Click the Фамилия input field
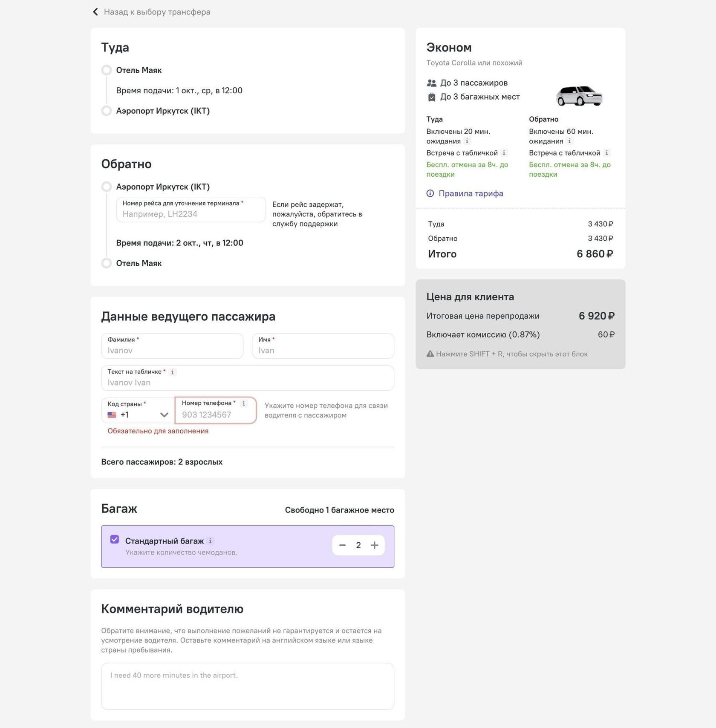716x728 pixels. pos(172,346)
